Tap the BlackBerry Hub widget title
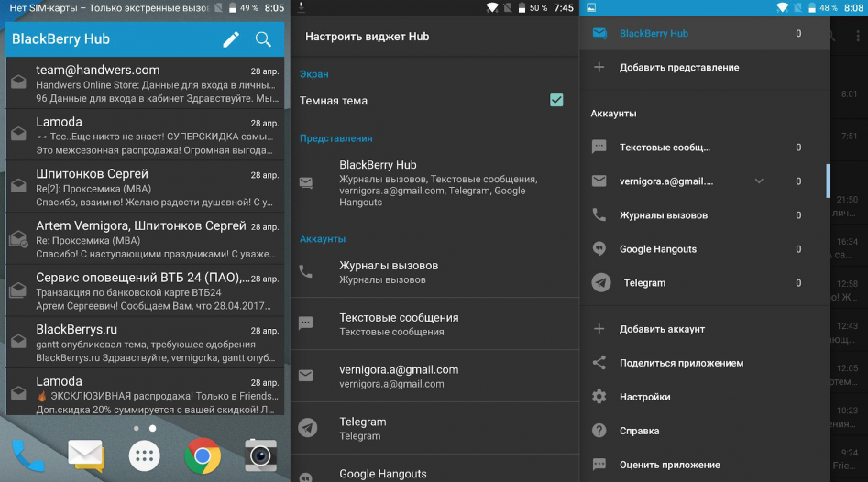The width and height of the screenshot is (868, 482). click(60, 39)
